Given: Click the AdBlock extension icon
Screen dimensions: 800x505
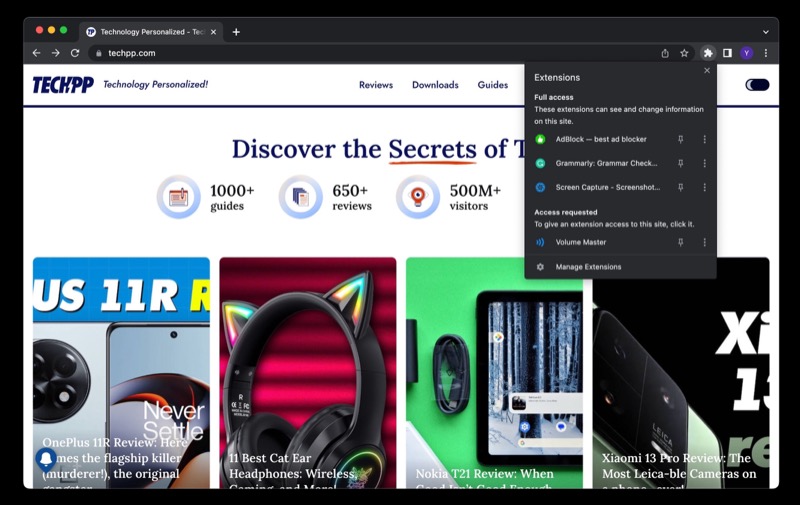Looking at the screenshot, I should pos(540,139).
